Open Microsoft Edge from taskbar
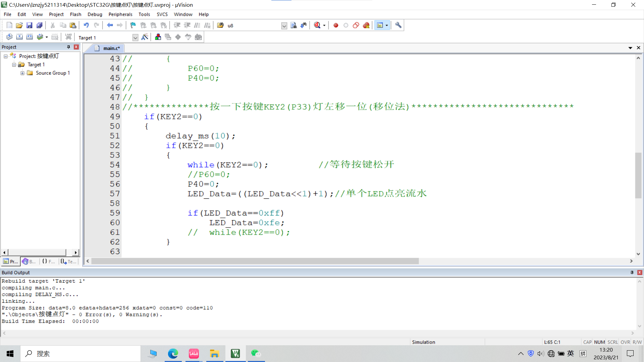644x362 pixels. pyautogui.click(x=173, y=354)
